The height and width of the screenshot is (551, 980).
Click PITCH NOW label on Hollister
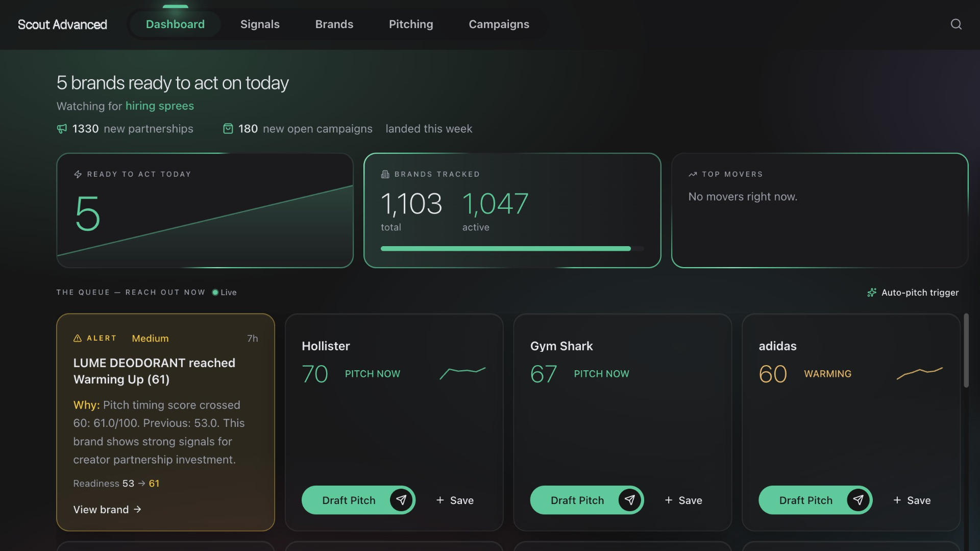(x=373, y=374)
